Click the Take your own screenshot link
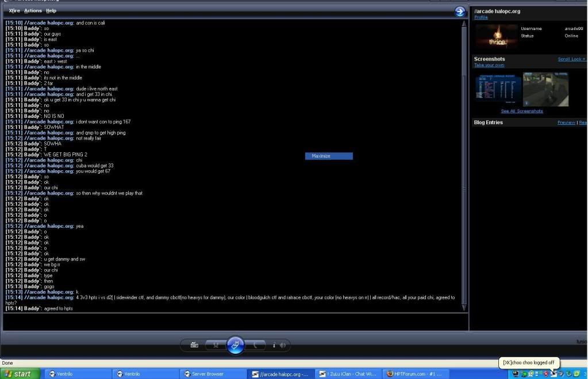 click(x=489, y=65)
